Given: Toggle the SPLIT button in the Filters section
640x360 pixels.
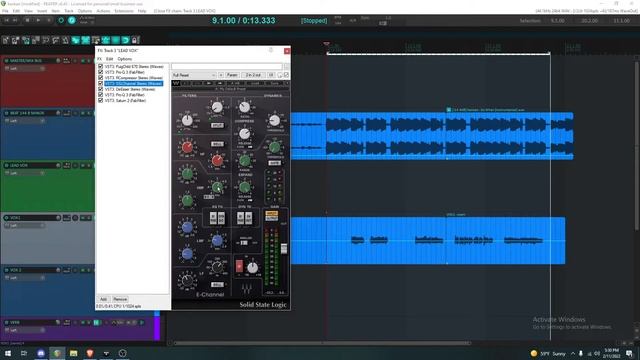Looking at the screenshot, I should [217, 125].
